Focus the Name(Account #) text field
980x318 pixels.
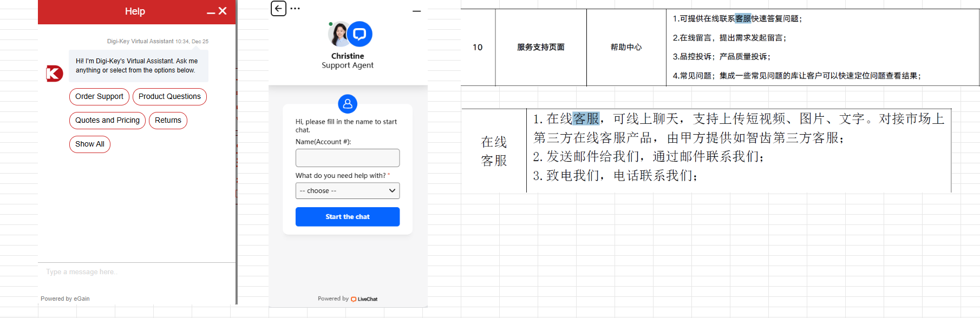pos(348,158)
